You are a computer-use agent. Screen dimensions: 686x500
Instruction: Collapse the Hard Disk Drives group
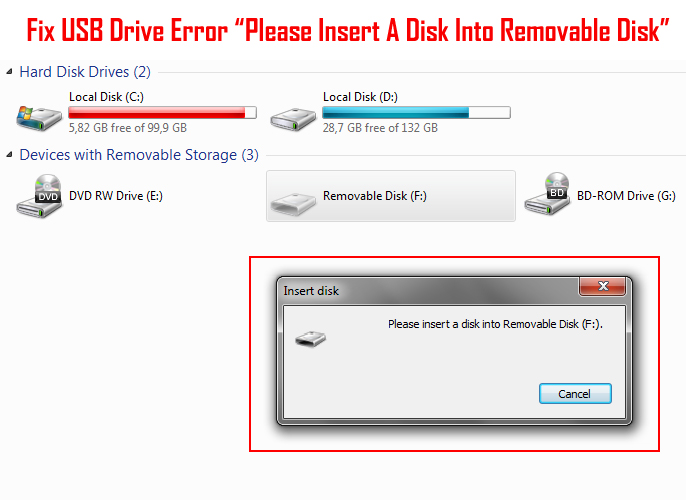9,72
